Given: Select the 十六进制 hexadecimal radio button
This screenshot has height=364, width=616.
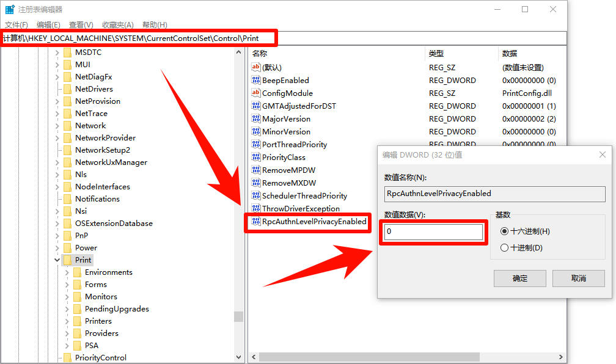Looking at the screenshot, I should pyautogui.click(x=504, y=231).
